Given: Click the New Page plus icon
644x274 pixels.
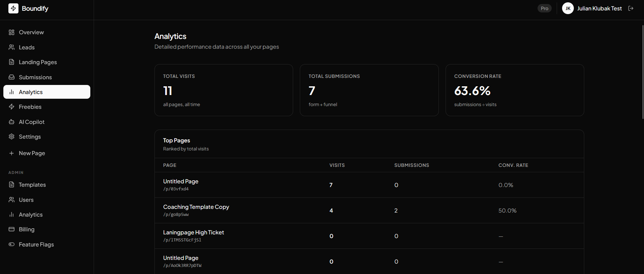Looking at the screenshot, I should click(11, 153).
